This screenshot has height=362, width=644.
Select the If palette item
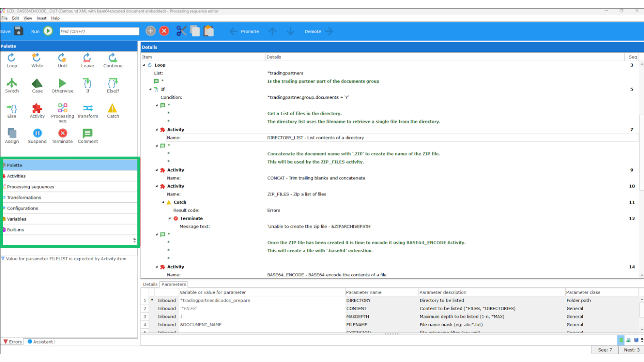[x=87, y=86]
